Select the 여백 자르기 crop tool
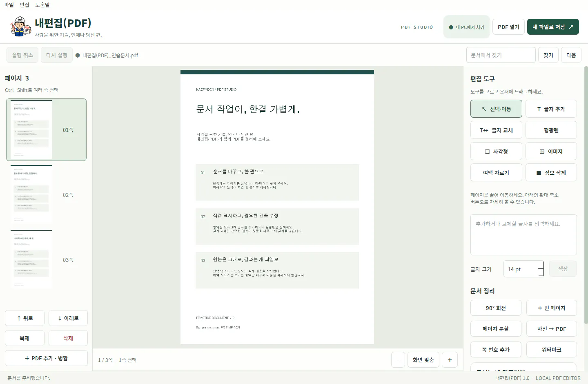Viewport: 588px width, 384px height. click(x=496, y=172)
